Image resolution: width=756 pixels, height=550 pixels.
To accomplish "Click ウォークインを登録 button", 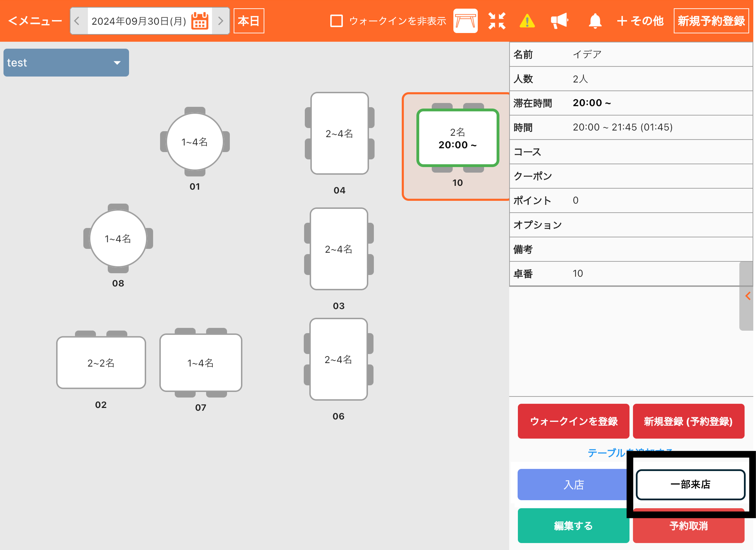I will click(573, 421).
